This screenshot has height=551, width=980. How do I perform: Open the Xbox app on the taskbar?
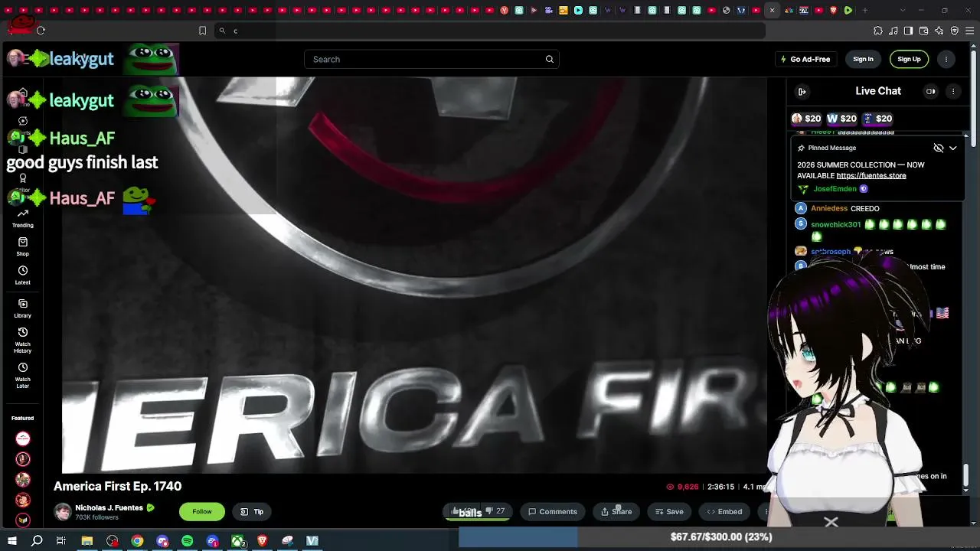coord(238,541)
